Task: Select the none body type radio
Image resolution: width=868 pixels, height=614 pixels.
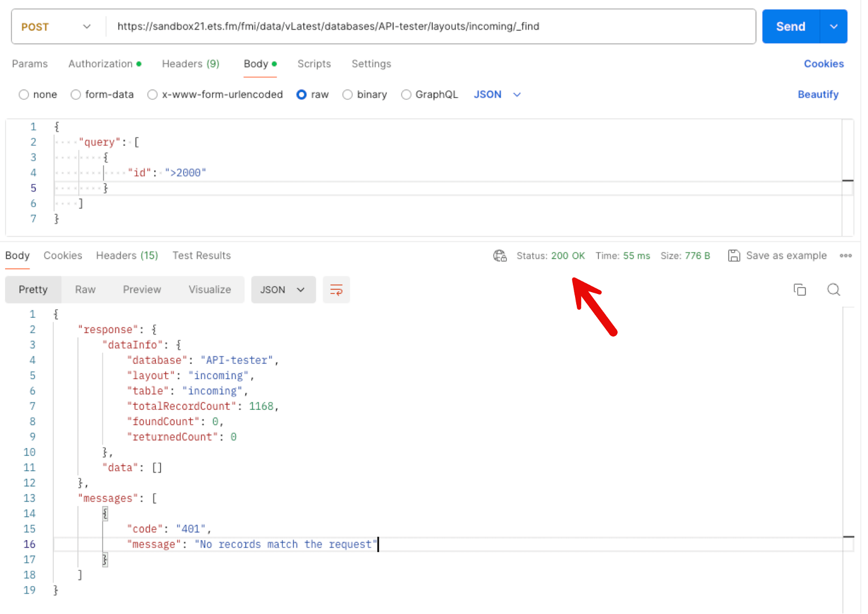Action: pos(24,95)
